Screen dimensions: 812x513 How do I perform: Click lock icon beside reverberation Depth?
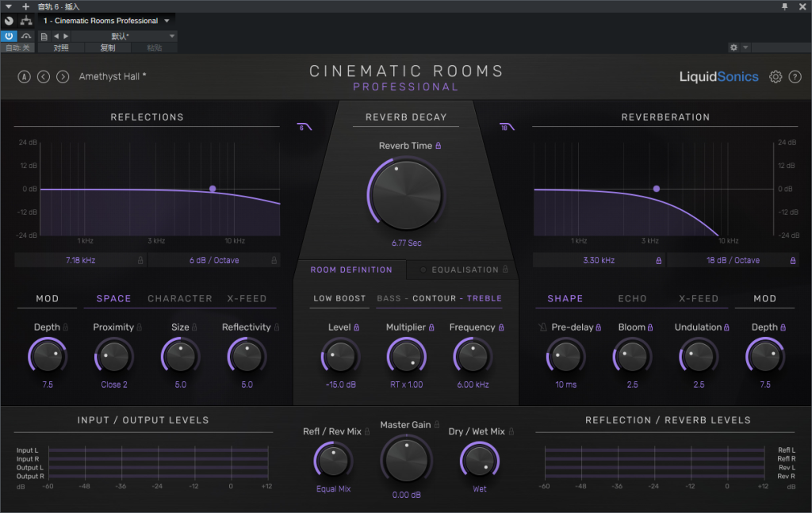coord(783,327)
